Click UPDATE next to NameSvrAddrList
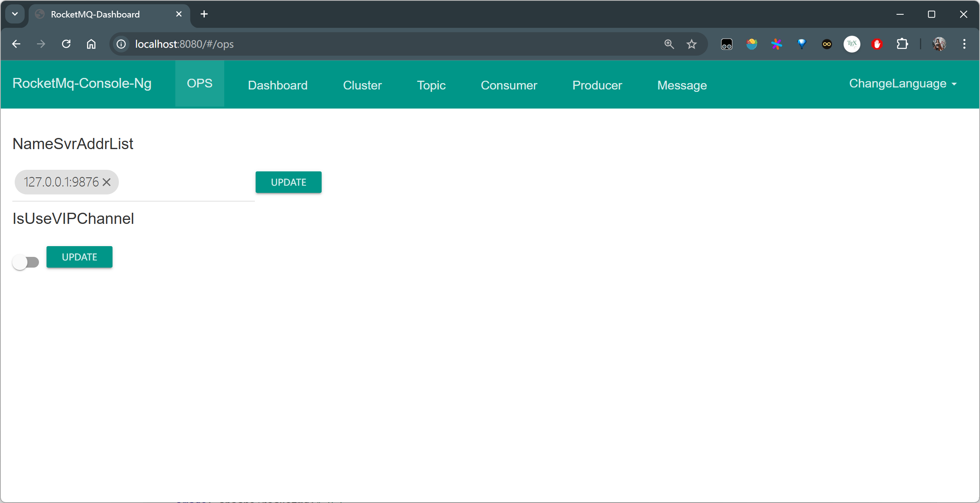The height and width of the screenshot is (503, 980). (x=289, y=182)
